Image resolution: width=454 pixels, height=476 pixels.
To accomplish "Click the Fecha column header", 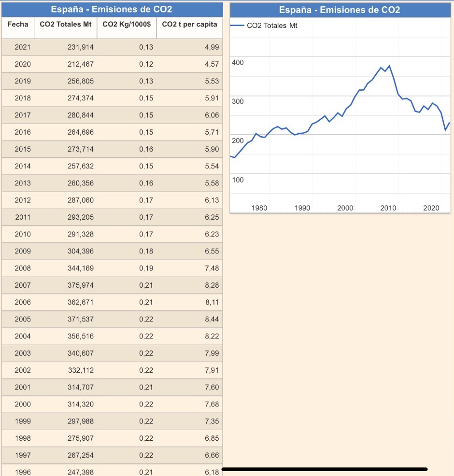I will [18, 24].
